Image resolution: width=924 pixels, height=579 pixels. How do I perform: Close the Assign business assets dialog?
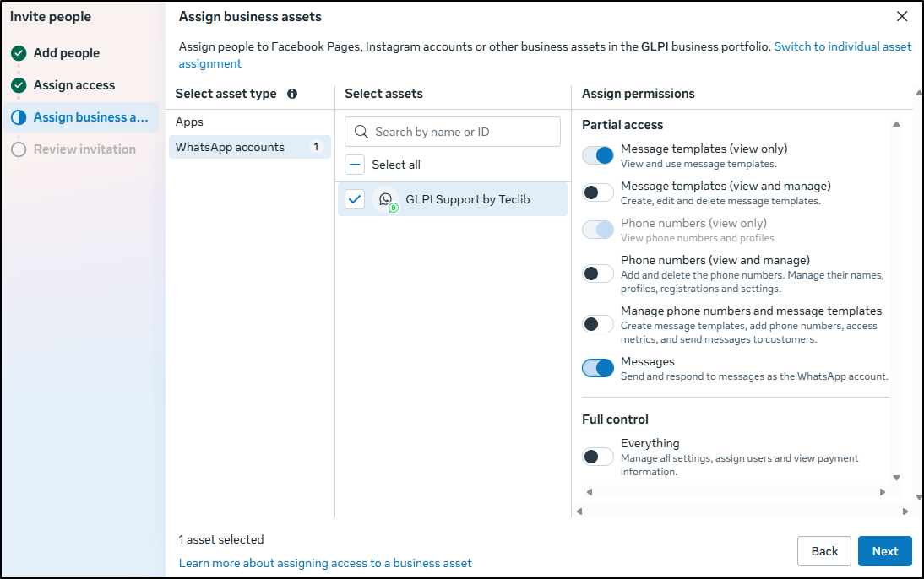click(x=902, y=16)
